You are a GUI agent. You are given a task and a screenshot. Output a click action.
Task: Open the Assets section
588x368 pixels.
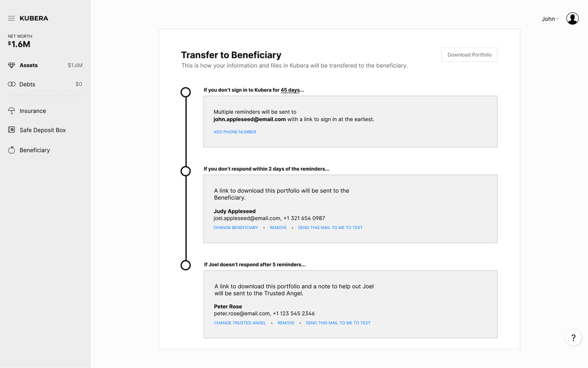29,65
